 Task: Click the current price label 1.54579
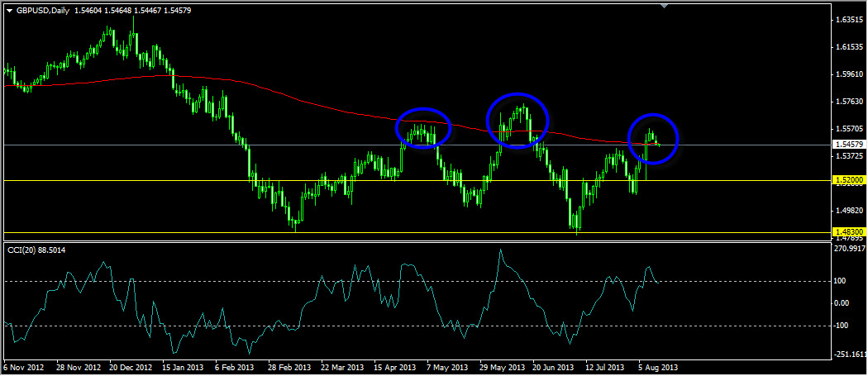pos(848,145)
